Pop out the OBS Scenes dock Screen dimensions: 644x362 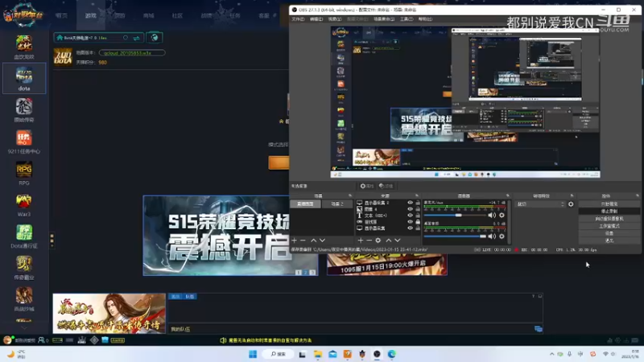pyautogui.click(x=350, y=195)
